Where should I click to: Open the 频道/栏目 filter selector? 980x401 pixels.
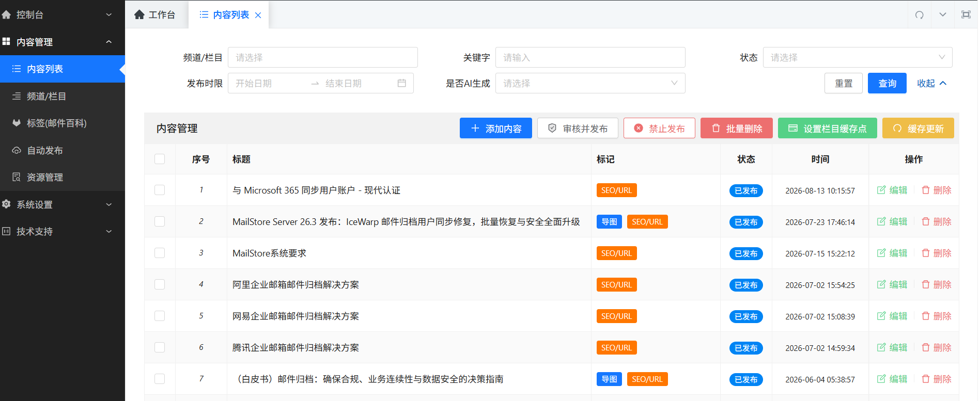[x=323, y=57]
